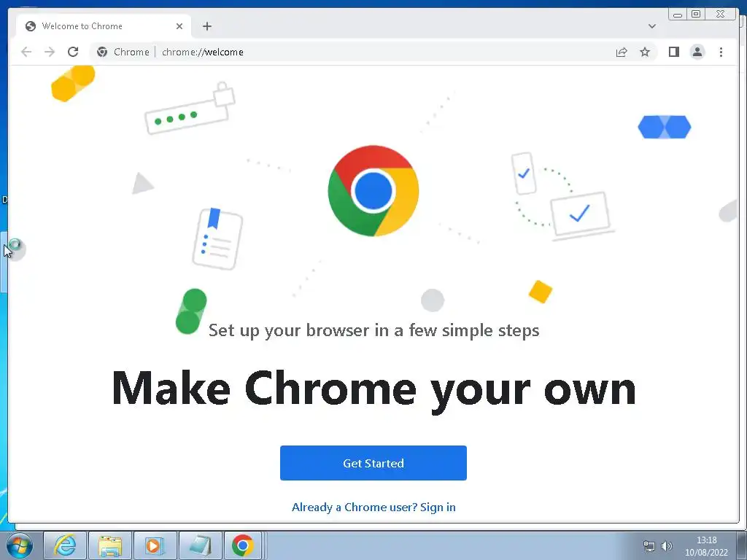Click Already a Chrome user? Sign in

click(x=373, y=507)
